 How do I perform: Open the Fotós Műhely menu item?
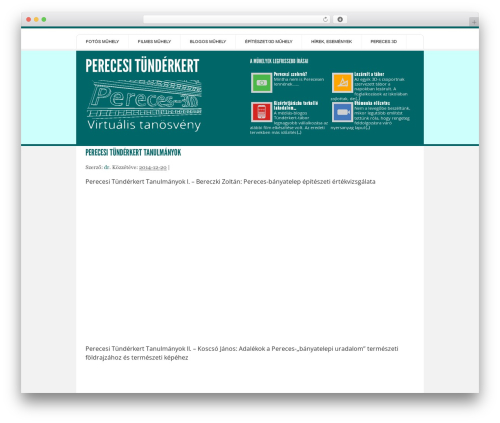point(102,42)
